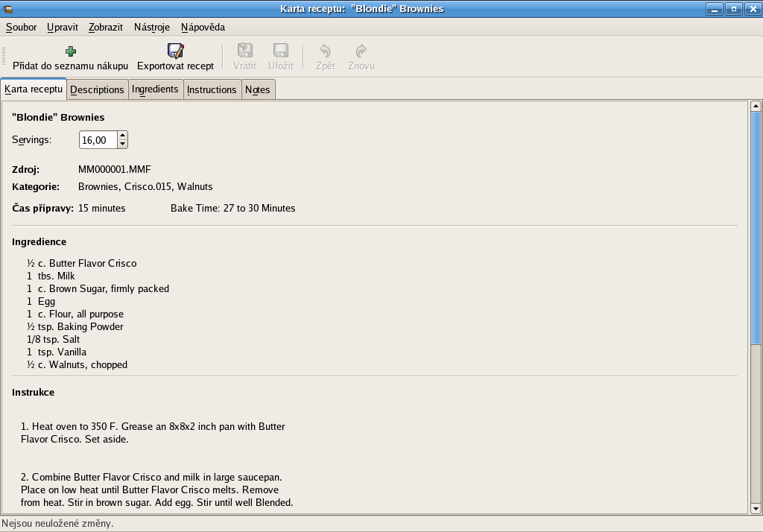This screenshot has height=532, width=763.
Task: Click the Uložit save floppy icon
Action: click(281, 51)
